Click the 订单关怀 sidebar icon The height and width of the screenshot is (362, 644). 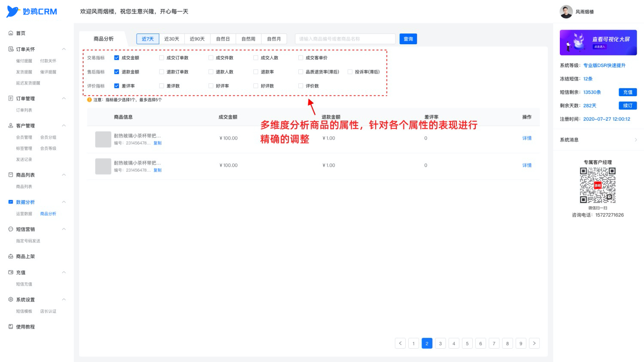[11, 49]
